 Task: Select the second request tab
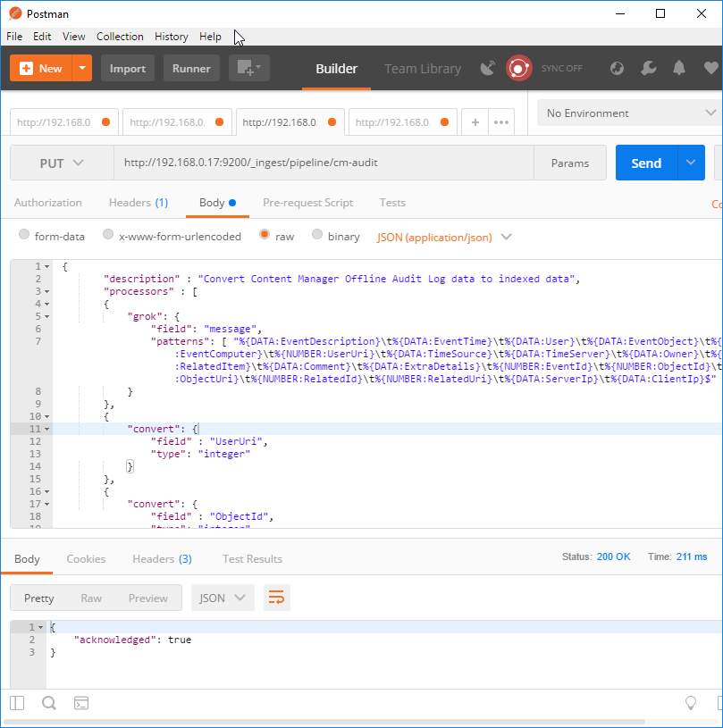coord(177,122)
